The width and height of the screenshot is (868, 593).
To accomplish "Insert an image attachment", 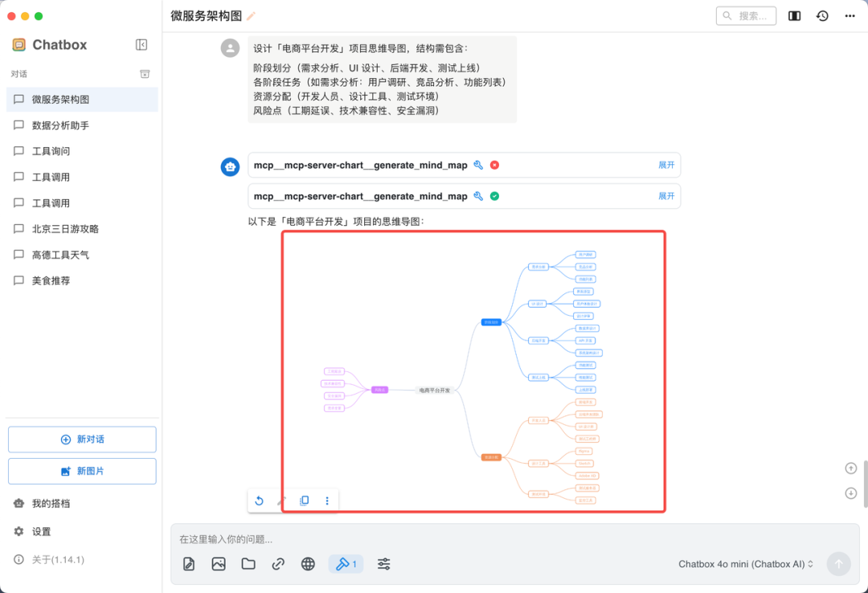I will [218, 563].
